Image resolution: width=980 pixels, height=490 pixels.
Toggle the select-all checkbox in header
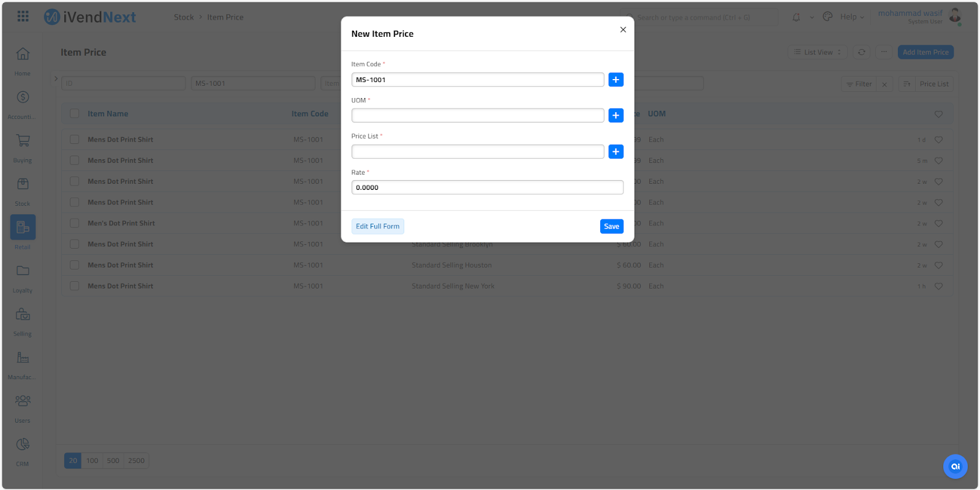tap(75, 114)
